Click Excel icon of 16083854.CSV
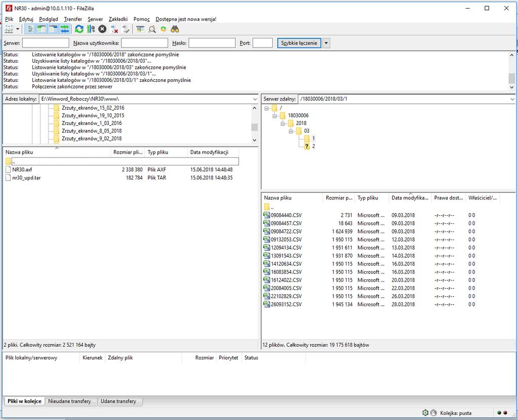The image size is (518, 420). point(267,272)
